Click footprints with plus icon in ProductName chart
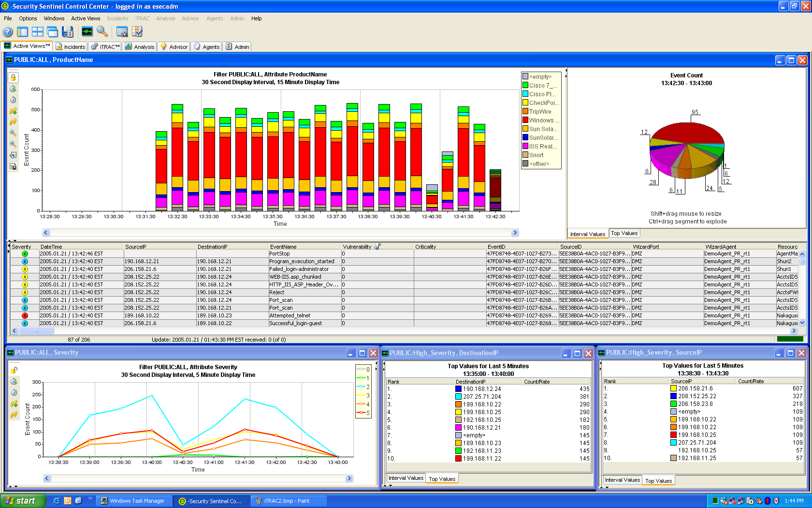The width and height of the screenshot is (812, 508). pyautogui.click(x=13, y=111)
